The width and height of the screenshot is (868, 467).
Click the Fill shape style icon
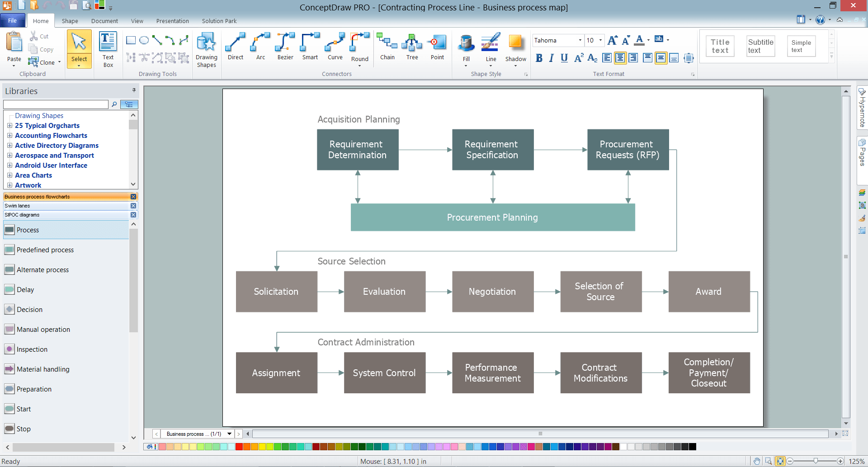466,45
